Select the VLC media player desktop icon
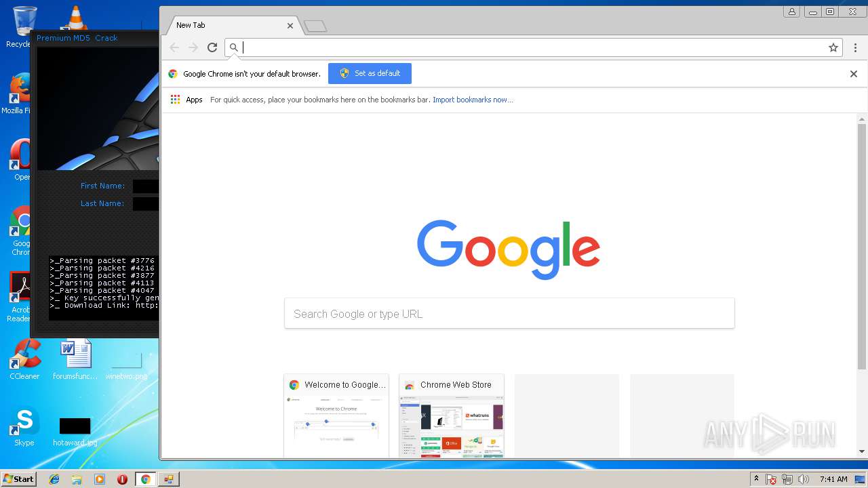 coord(75,18)
